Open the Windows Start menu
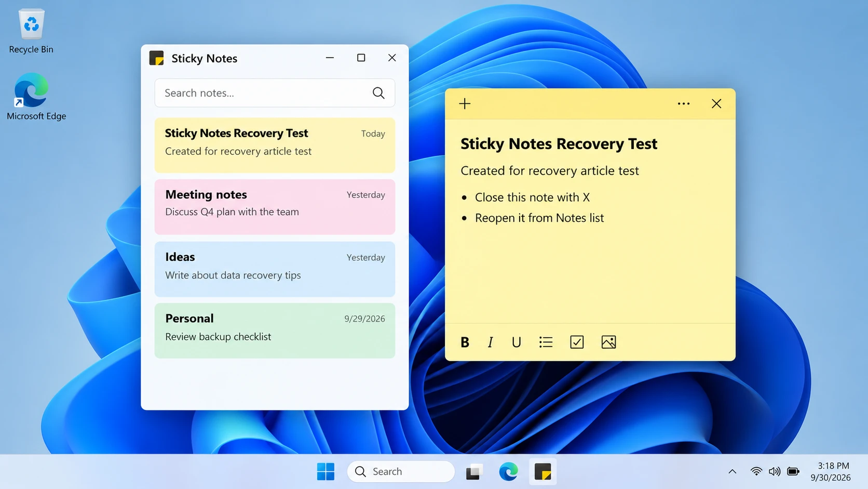 pos(325,472)
